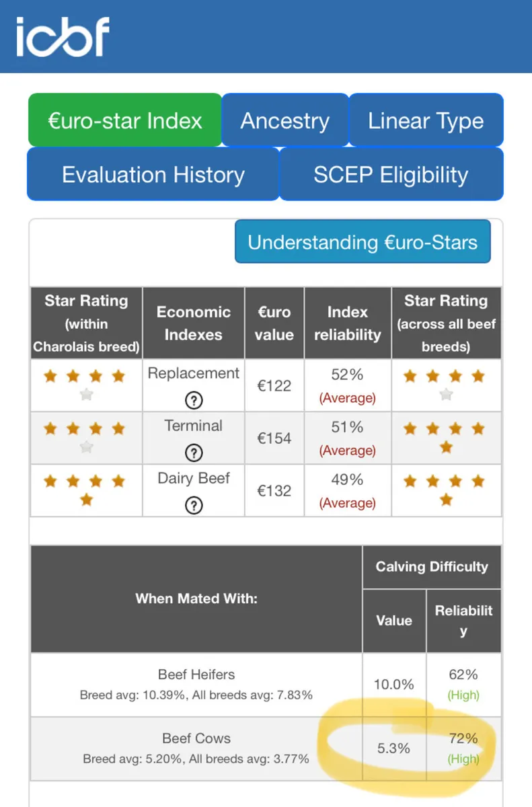Click the ICBF logo
Image resolution: width=532 pixels, height=807 pixels.
63,37
